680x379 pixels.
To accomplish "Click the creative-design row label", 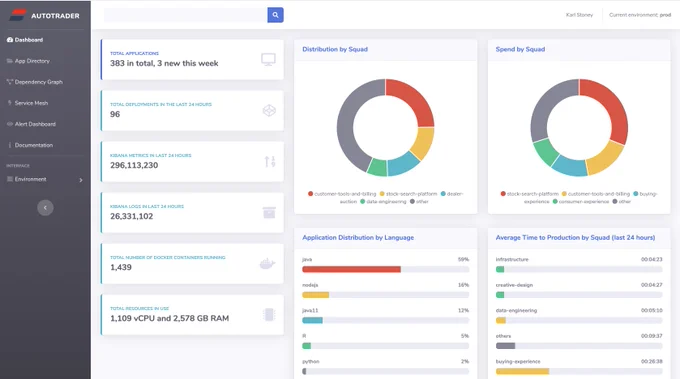I will (x=514, y=285).
